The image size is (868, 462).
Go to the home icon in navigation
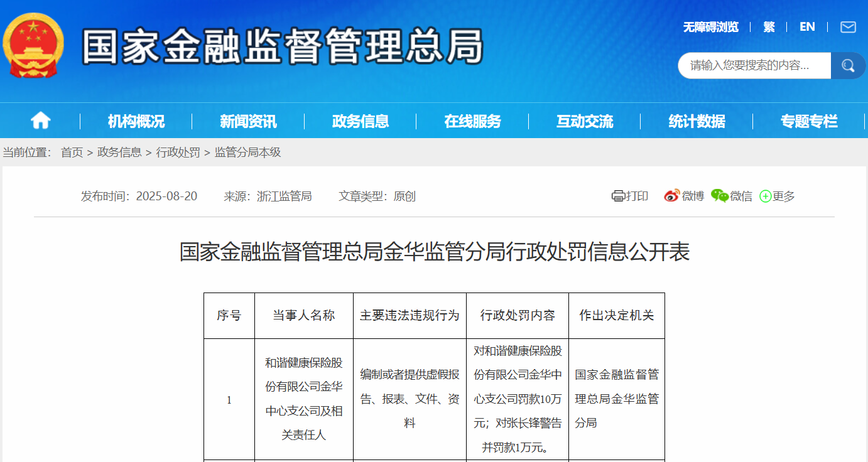(40, 121)
